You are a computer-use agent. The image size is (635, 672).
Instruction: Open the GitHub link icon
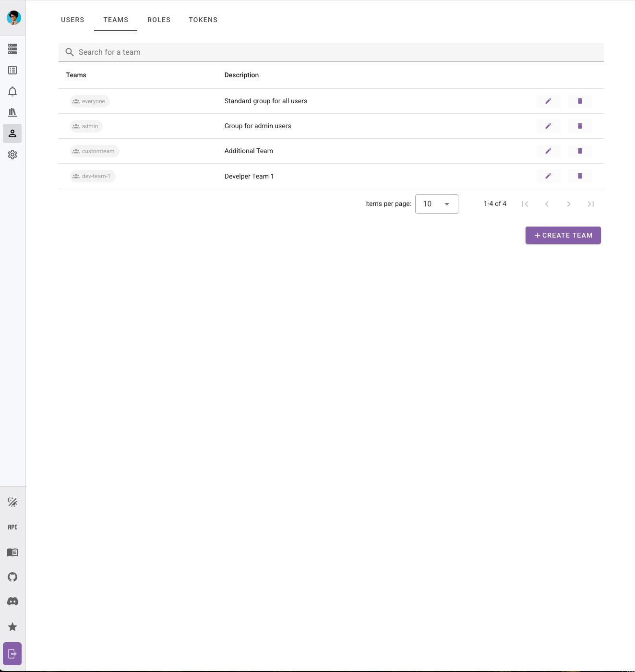(12, 577)
